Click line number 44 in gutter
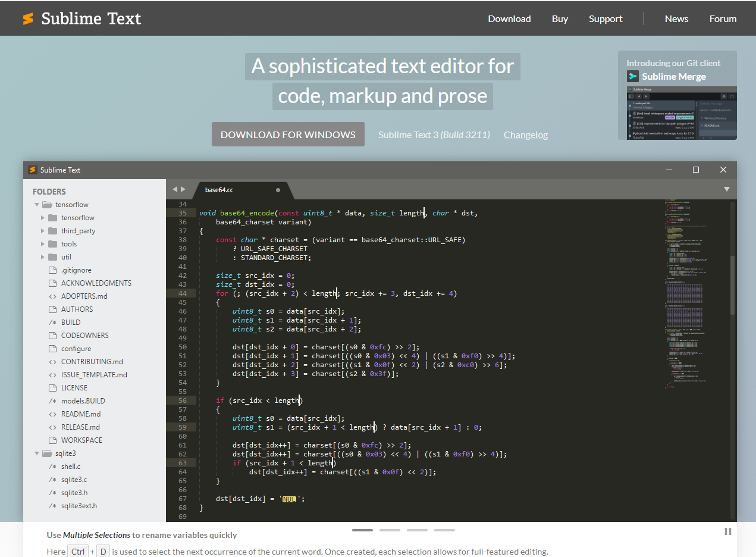The width and height of the screenshot is (756, 557). [x=182, y=293]
